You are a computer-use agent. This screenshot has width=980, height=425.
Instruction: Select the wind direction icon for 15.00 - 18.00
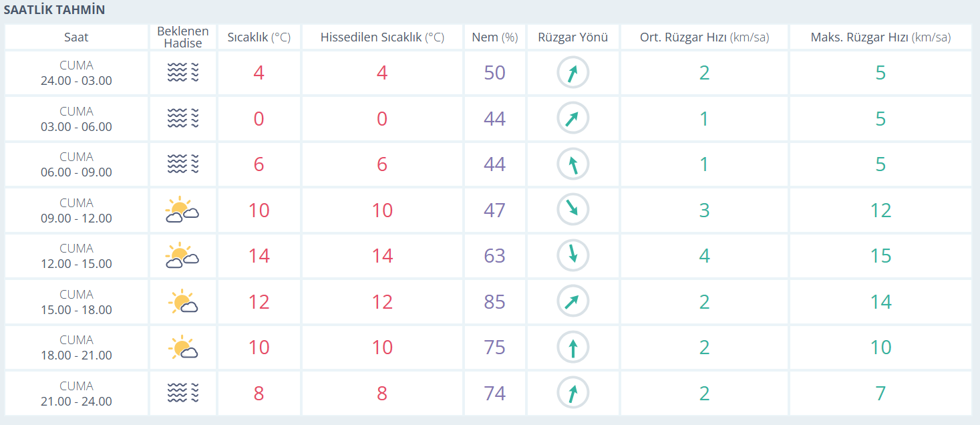(573, 302)
